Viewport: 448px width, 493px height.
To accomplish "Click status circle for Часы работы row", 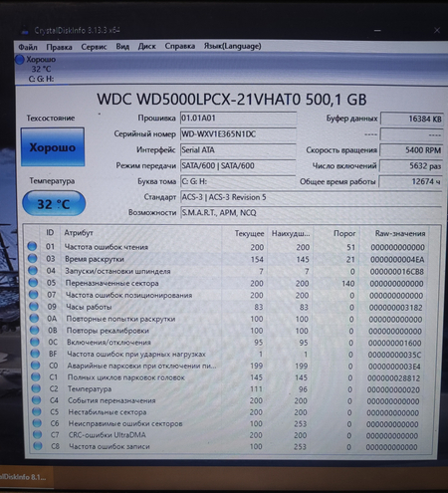I will (x=34, y=306).
